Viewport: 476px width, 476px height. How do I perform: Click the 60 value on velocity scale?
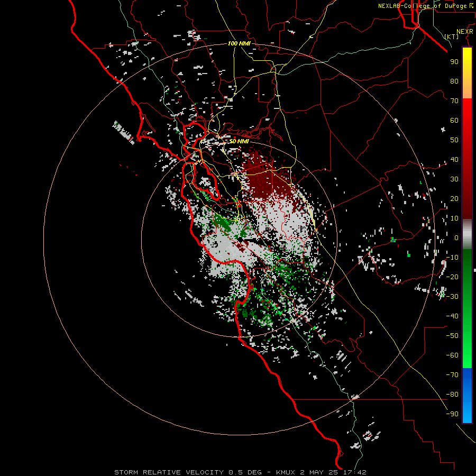pyautogui.click(x=454, y=120)
